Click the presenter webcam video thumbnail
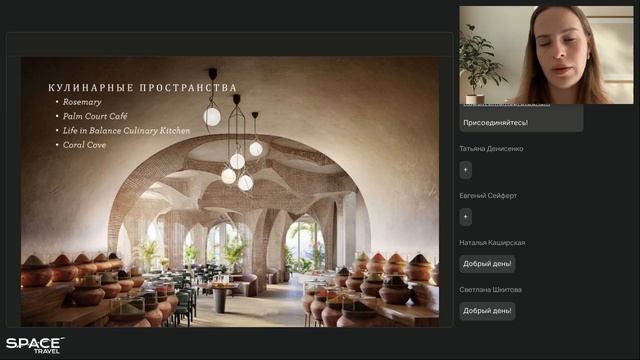 (547, 55)
